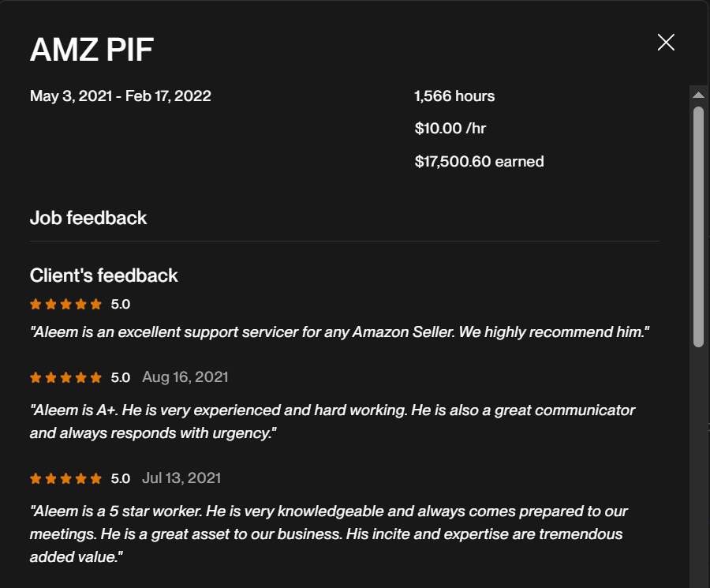This screenshot has height=588, width=710.
Task: Click the "Aleem is a 5 star worker" review
Action: tap(328, 534)
